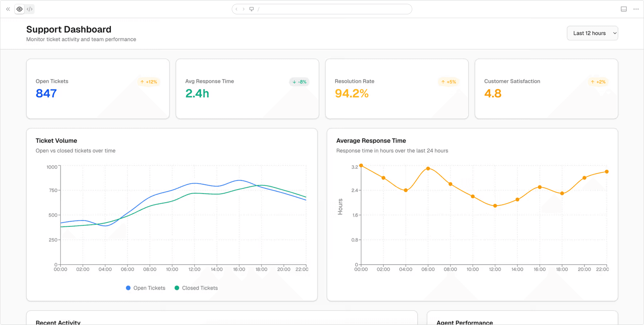This screenshot has height=325, width=644.
Task: Select the Avg Response Time card
Action: 247,89
